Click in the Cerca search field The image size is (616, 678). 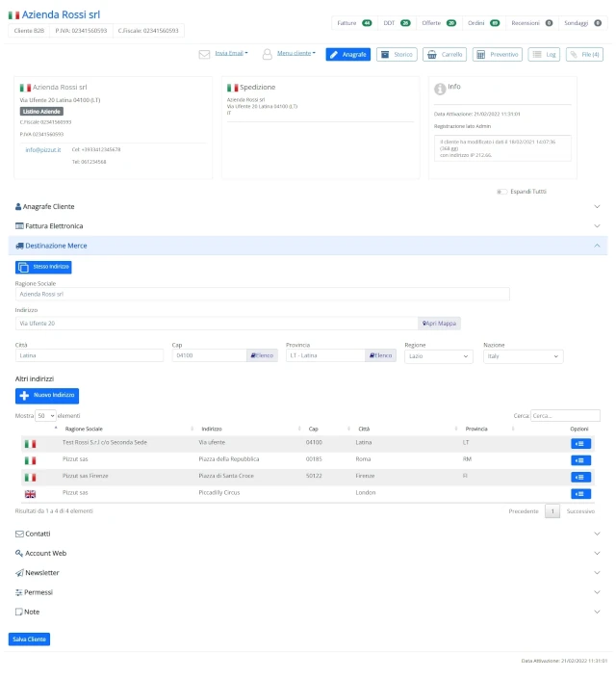tap(565, 416)
